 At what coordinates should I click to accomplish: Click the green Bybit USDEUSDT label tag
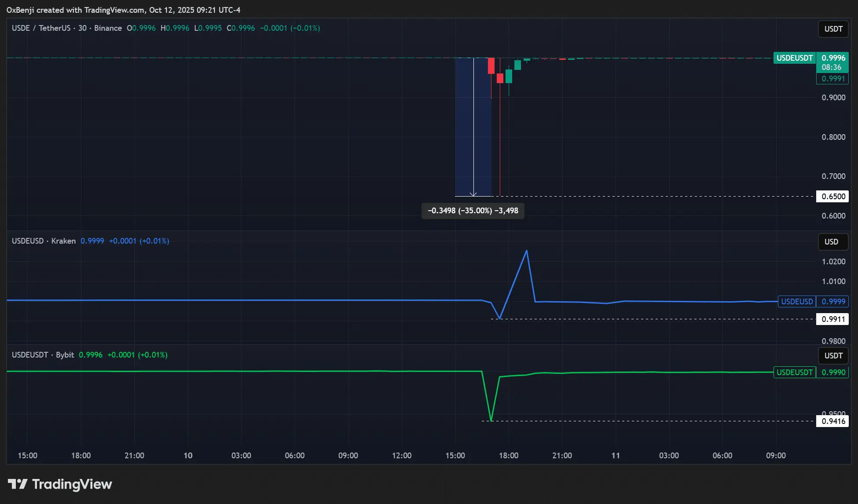[794, 373]
